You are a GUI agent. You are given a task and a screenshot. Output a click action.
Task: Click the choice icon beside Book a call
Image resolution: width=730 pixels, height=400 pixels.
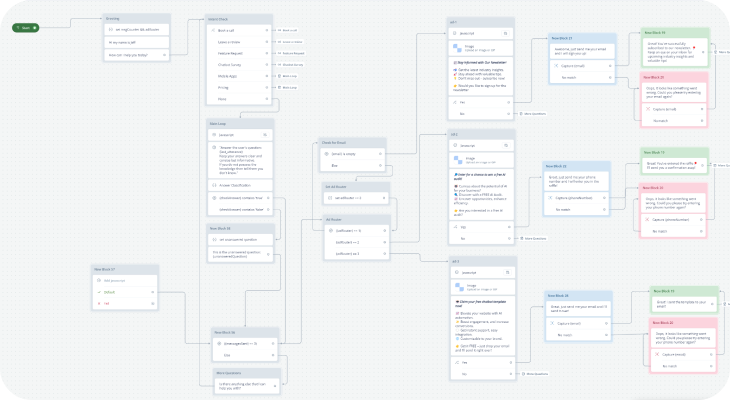pyautogui.click(x=213, y=31)
